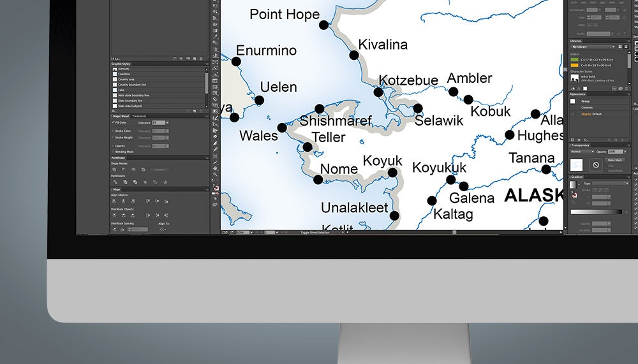This screenshot has width=638, height=364.
Task: Select the Hand tool in the toolbar
Action: pyautogui.click(x=215, y=169)
